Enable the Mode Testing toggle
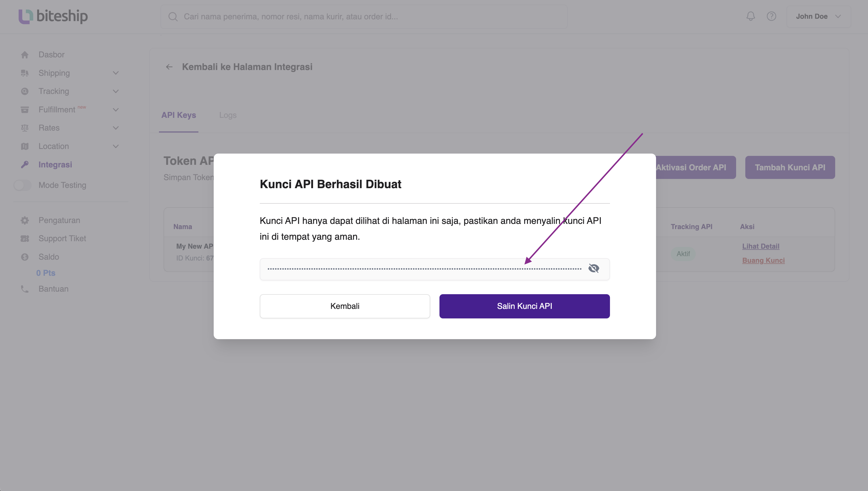This screenshot has height=491, width=868. tap(22, 185)
